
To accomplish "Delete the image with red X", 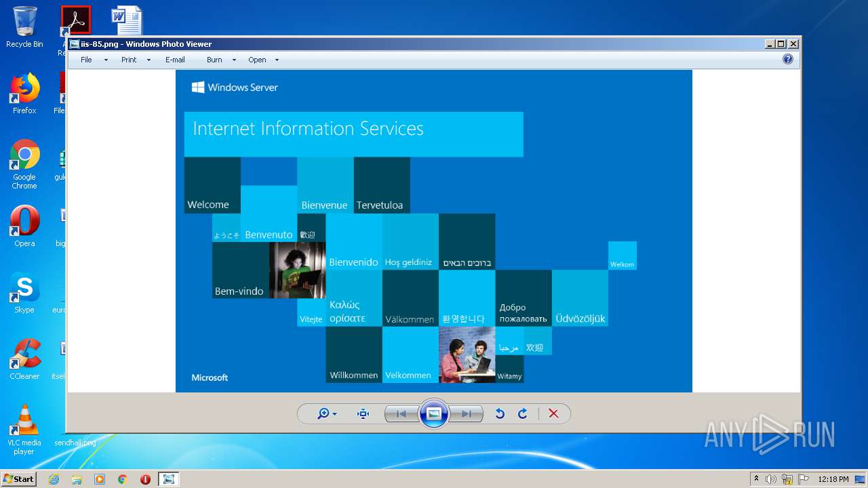I will click(553, 413).
